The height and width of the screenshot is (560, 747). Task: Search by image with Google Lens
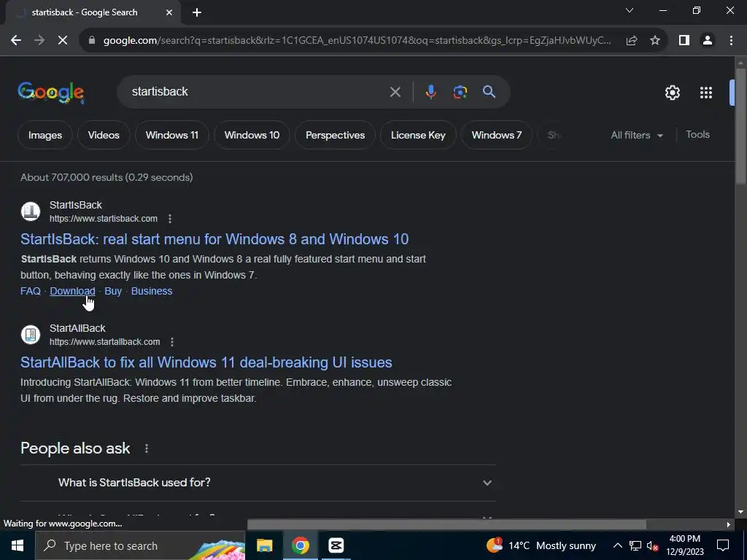tap(460, 92)
